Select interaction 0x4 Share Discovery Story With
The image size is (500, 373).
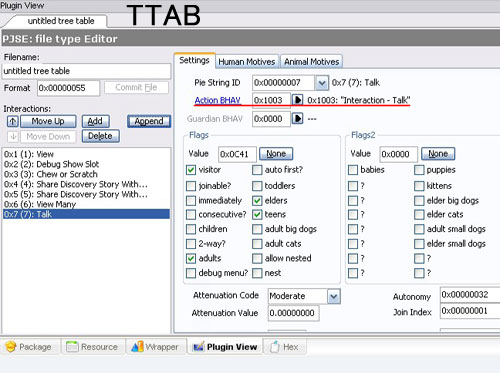tap(86, 184)
